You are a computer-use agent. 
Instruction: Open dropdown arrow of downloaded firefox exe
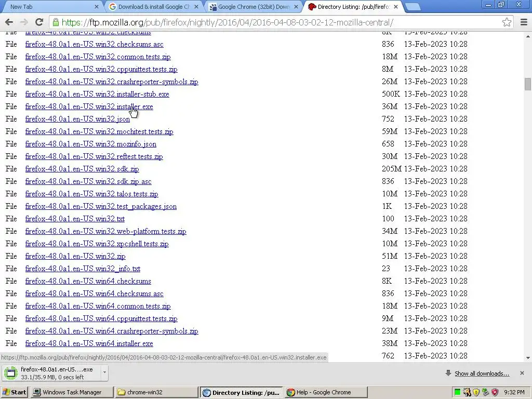pyautogui.click(x=104, y=372)
